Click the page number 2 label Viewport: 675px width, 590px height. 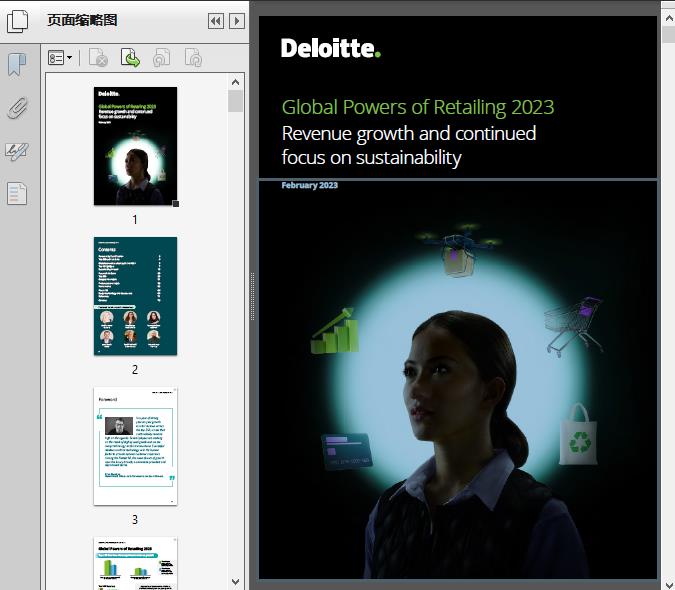pyautogui.click(x=135, y=370)
